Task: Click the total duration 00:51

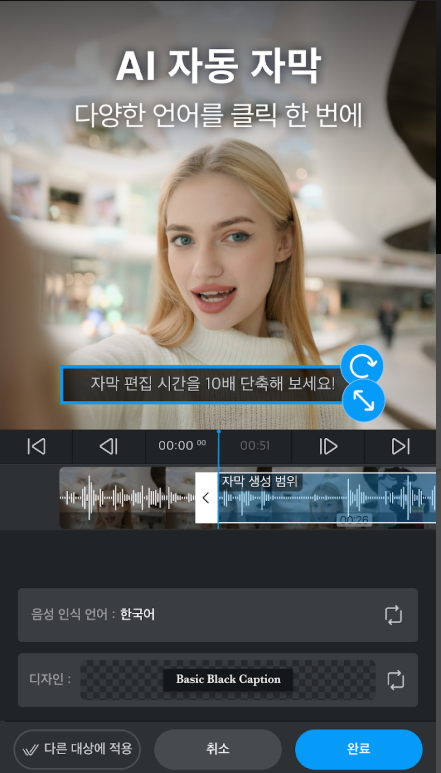Action: point(255,446)
